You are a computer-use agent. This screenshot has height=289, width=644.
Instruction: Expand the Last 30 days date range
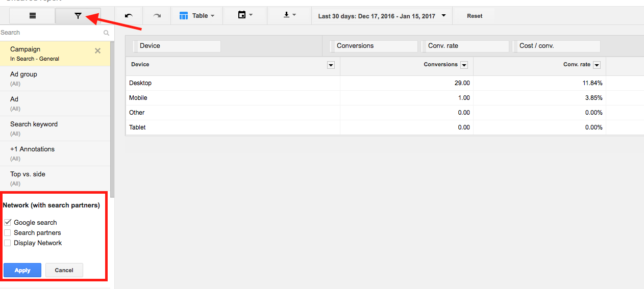[382, 16]
